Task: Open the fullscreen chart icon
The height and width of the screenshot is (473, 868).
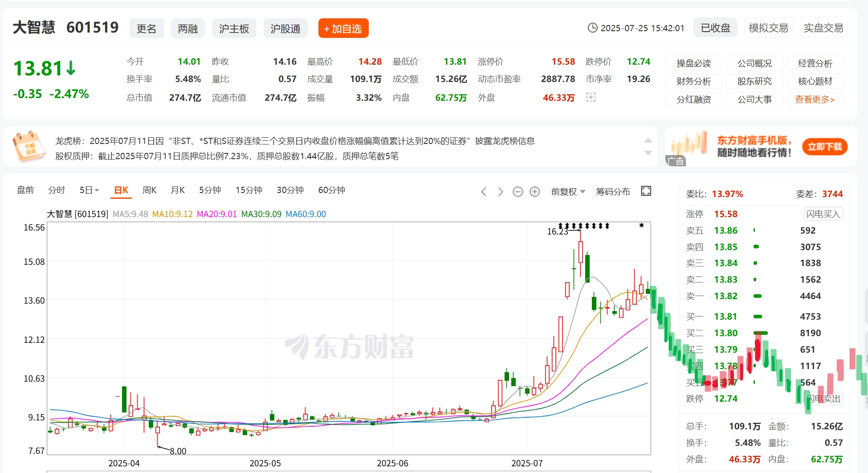Action: coord(646,191)
